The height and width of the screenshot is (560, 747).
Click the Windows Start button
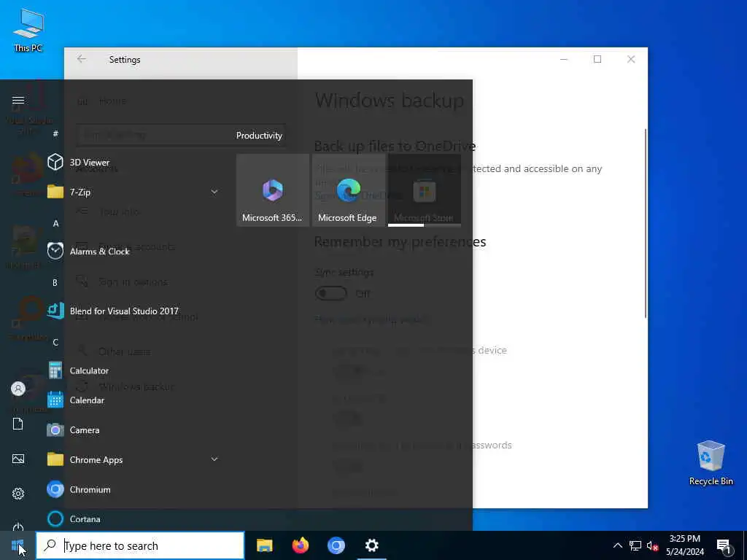[x=18, y=545]
